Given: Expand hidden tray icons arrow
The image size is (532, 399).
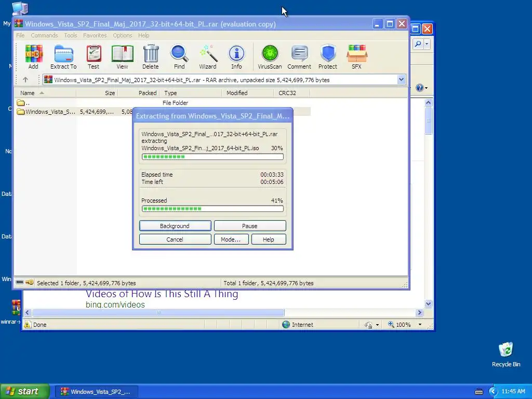Looking at the screenshot, I should pyautogui.click(x=493, y=392).
